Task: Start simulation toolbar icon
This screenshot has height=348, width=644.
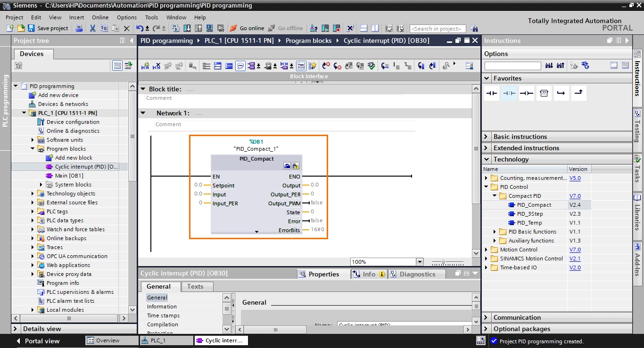Action: pyautogui.click(x=209, y=28)
